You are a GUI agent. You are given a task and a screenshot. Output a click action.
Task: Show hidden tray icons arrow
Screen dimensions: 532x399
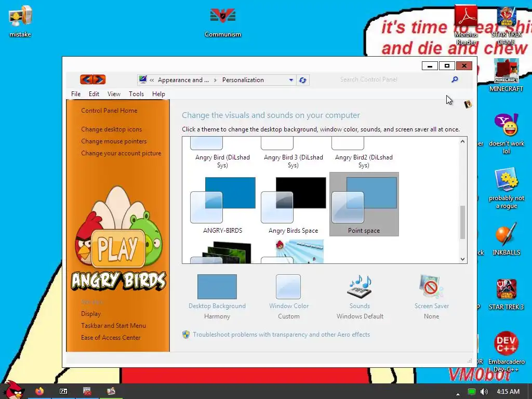click(x=458, y=394)
